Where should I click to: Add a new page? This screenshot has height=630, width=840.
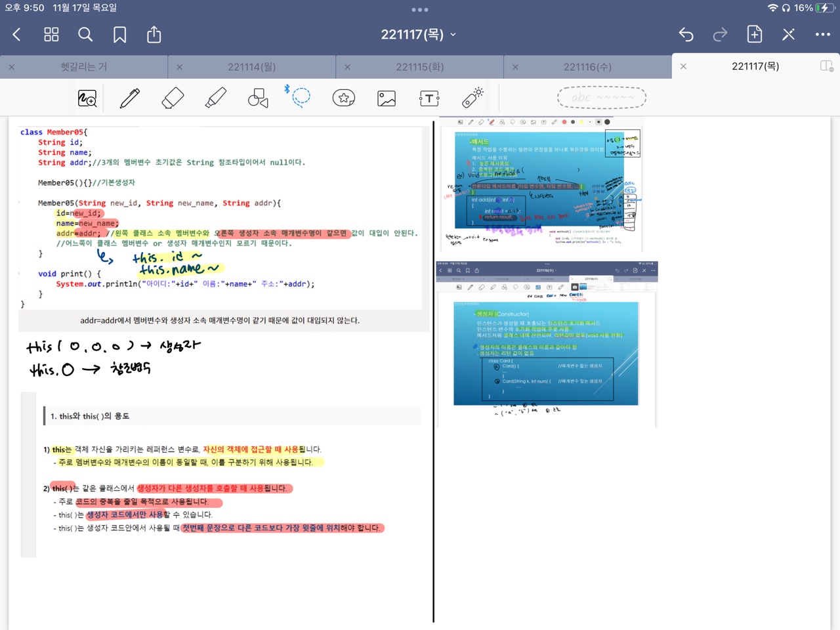(x=755, y=34)
